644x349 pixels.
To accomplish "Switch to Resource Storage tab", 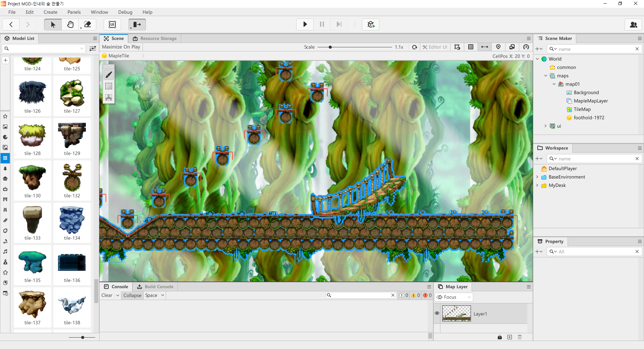I will pyautogui.click(x=155, y=39).
